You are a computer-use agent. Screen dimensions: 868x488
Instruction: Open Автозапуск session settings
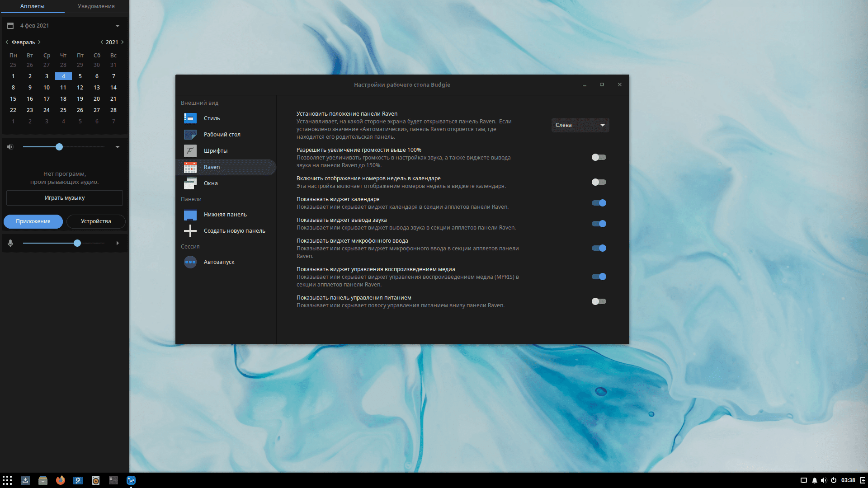point(219,262)
